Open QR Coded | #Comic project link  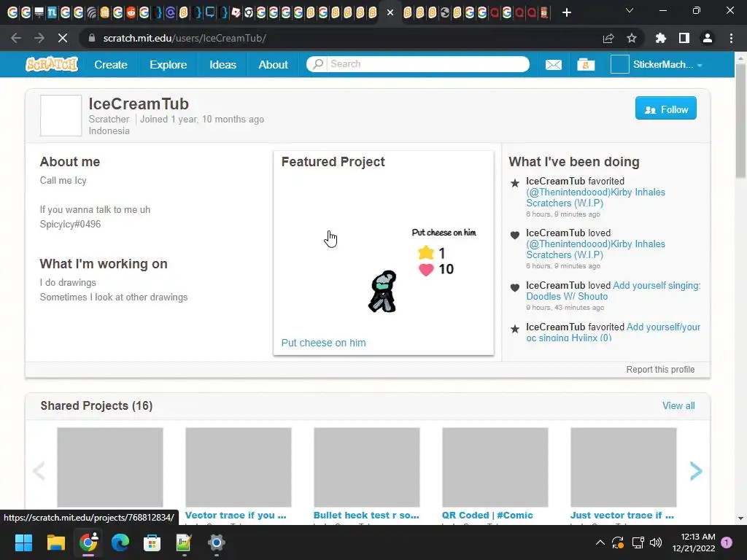(487, 516)
